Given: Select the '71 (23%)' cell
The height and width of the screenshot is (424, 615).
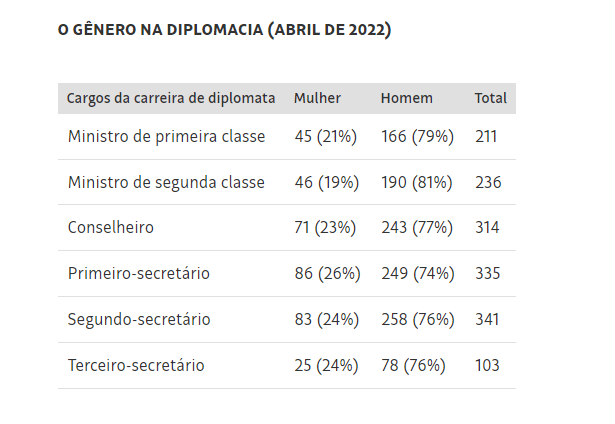Looking at the screenshot, I should coord(325,227).
